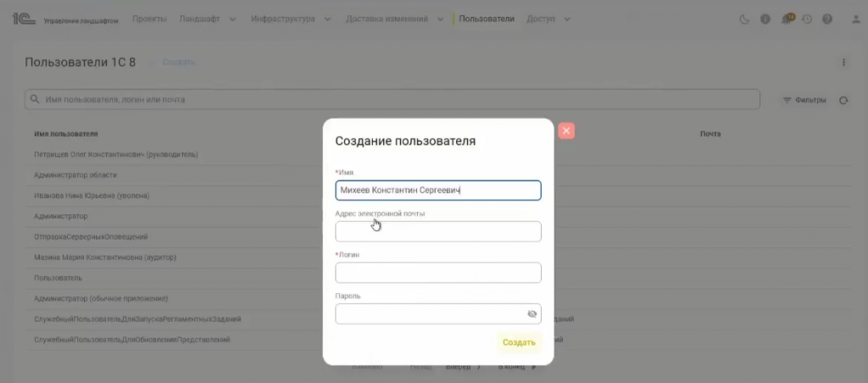868x383 pixels.
Task: Sort by Имя пользователя column header
Action: (x=66, y=134)
